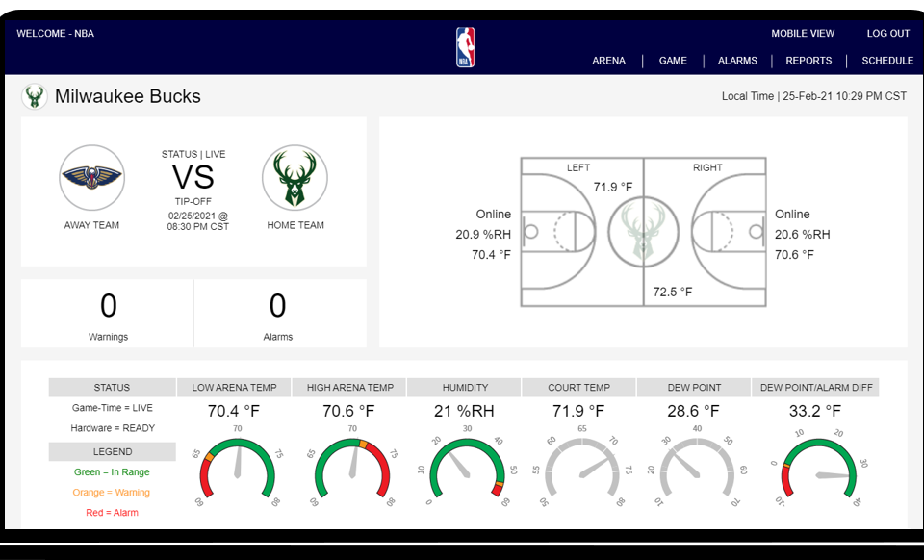The height and width of the screenshot is (560, 924).
Task: Click the 'Online' status right of the court
Action: (x=792, y=215)
